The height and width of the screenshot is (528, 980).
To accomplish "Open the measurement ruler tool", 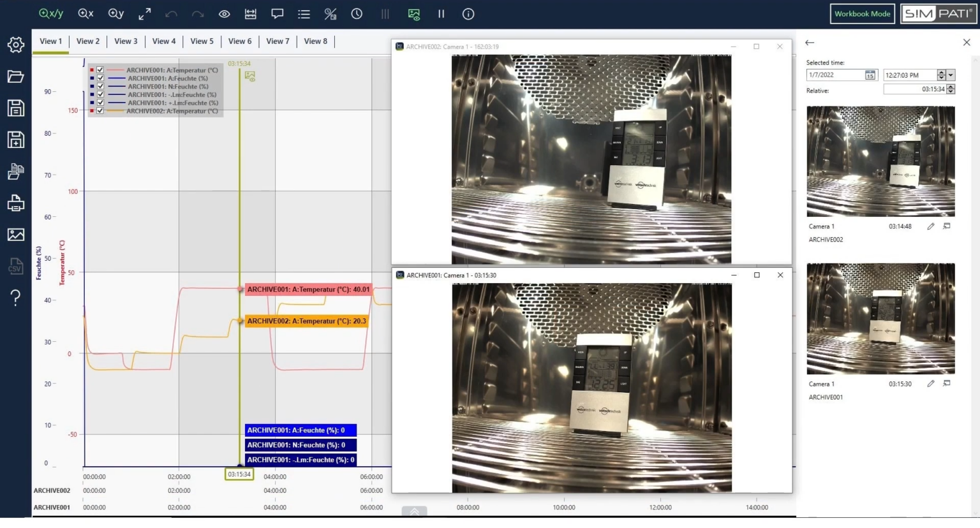I will pos(249,13).
